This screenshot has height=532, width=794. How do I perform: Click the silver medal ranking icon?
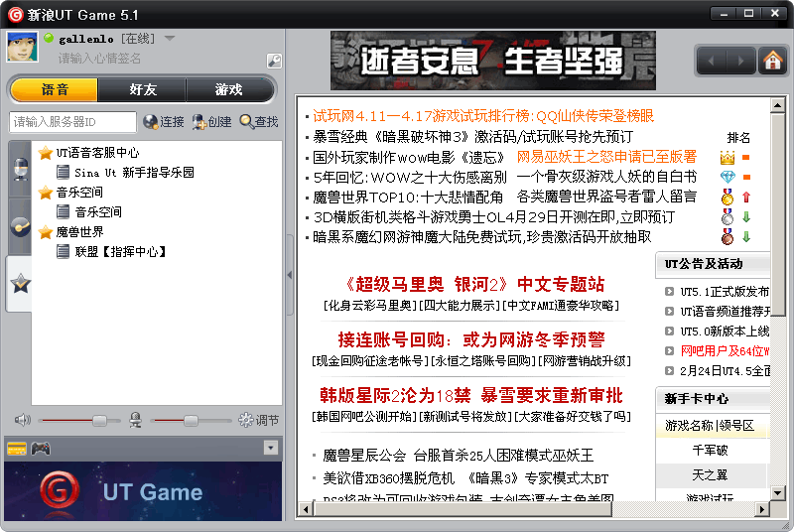click(x=728, y=217)
